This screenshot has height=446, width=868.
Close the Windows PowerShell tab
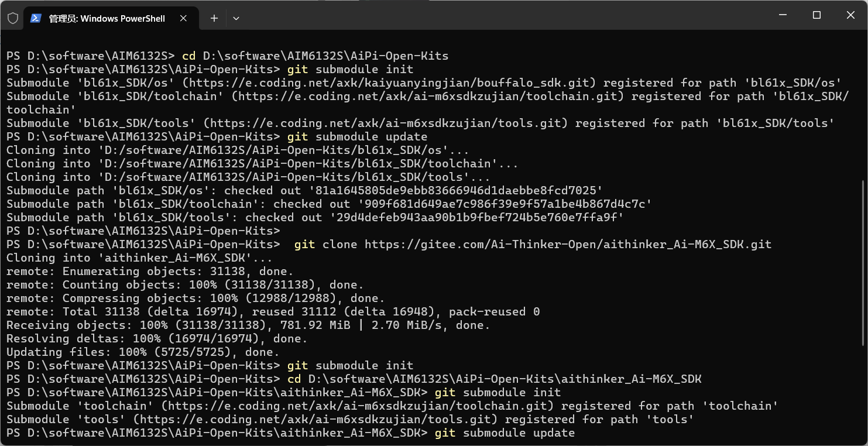[x=183, y=18]
